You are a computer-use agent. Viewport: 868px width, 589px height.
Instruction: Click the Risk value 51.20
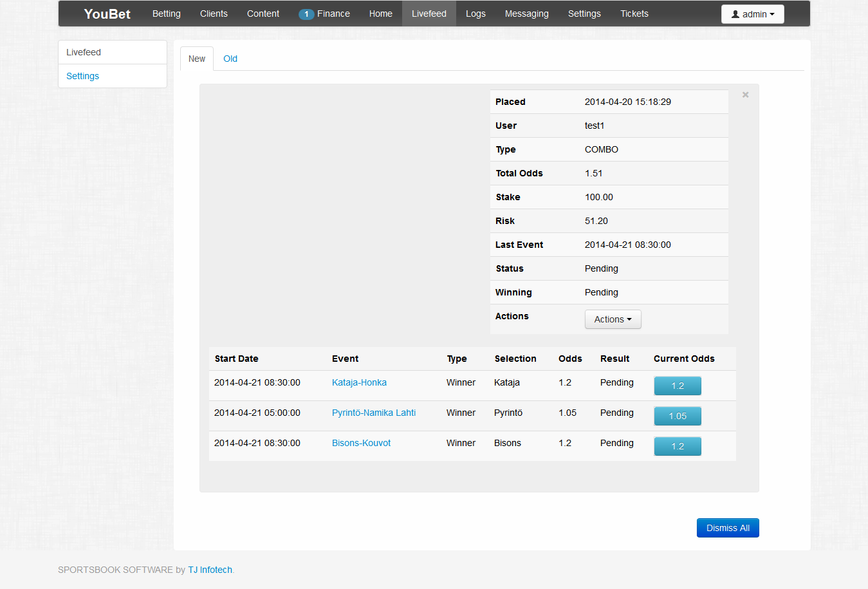click(596, 221)
